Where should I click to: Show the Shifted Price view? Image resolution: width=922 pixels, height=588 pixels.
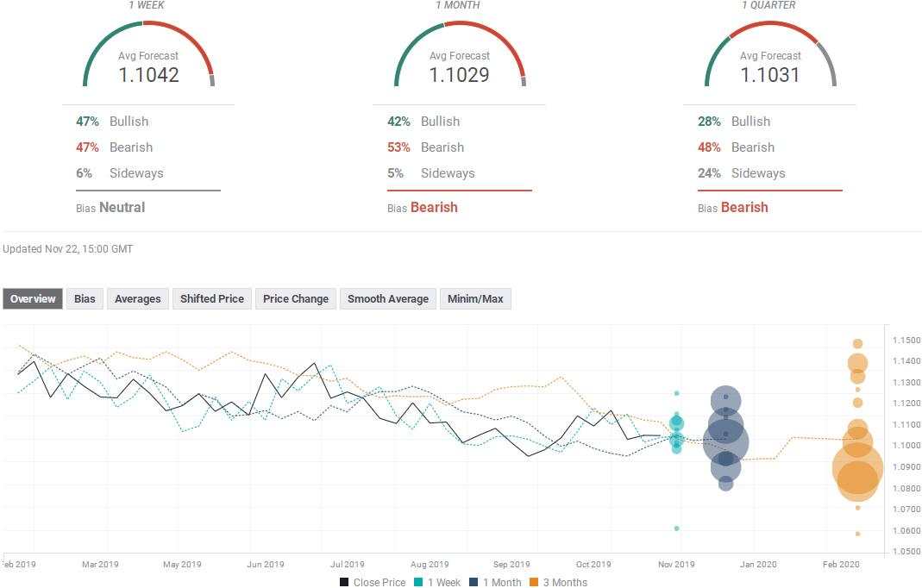click(x=211, y=298)
